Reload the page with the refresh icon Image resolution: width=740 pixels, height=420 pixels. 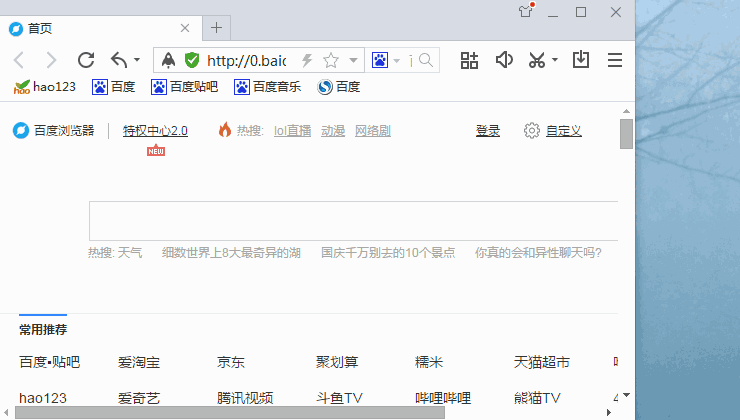point(86,61)
